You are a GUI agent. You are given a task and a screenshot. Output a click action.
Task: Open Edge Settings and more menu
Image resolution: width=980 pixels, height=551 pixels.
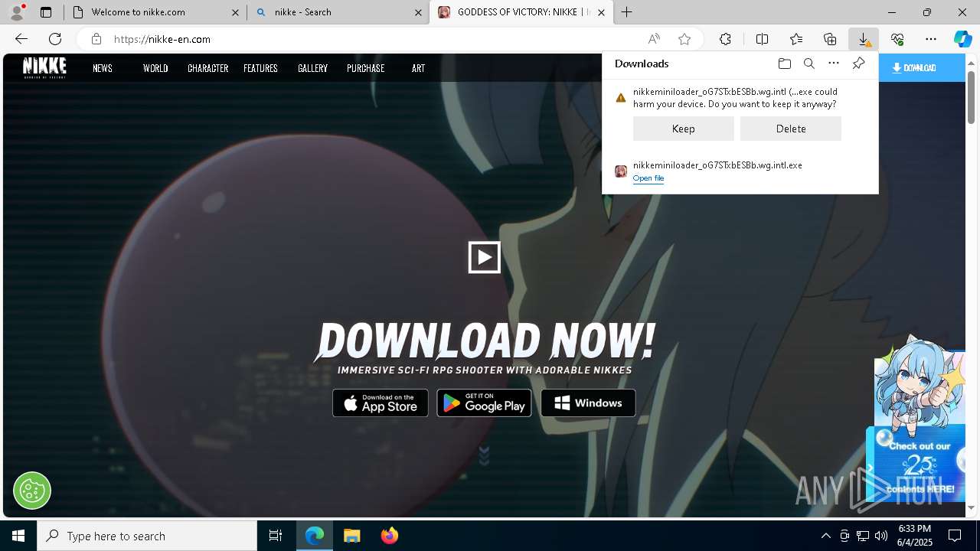pyautogui.click(x=931, y=39)
